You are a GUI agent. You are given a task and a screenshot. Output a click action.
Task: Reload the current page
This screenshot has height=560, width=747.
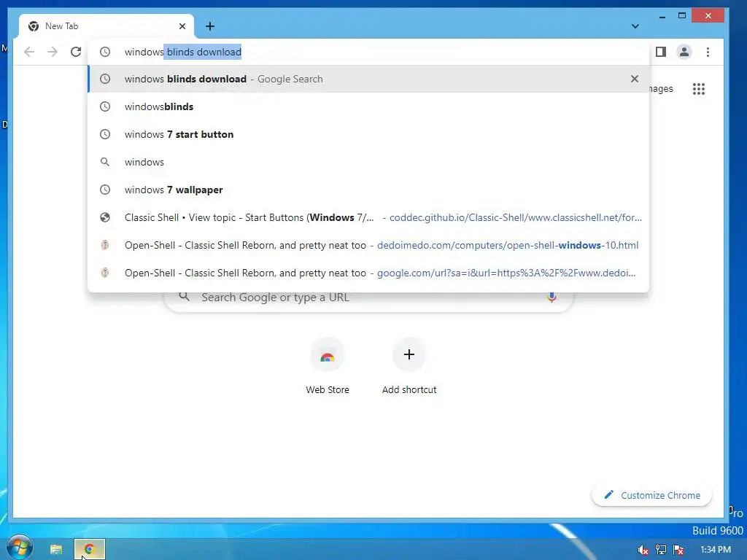pos(76,52)
